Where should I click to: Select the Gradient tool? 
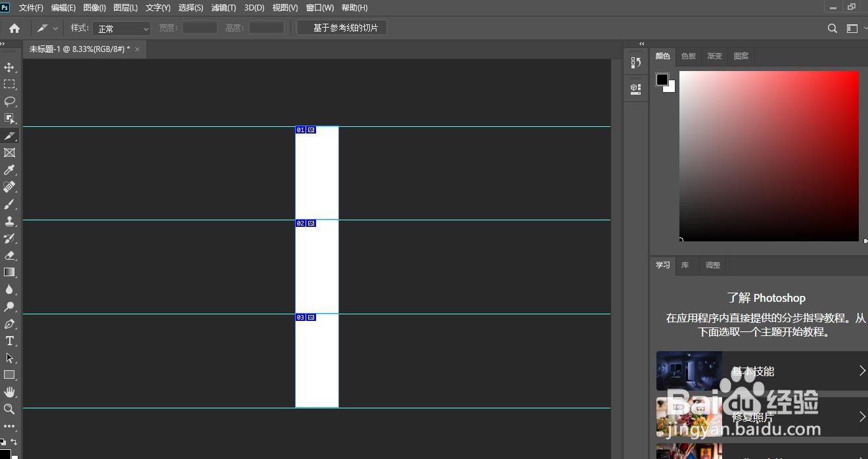9,272
